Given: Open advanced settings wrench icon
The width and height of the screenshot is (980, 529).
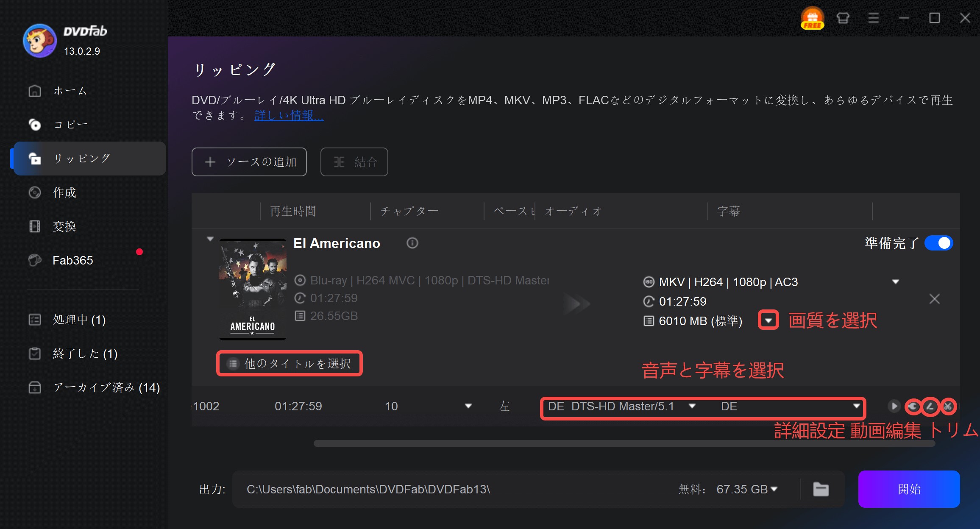Looking at the screenshot, I should point(913,406).
